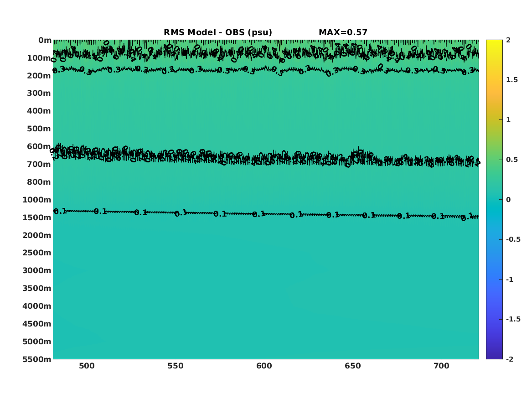Select the '4500m' depth tick label
Viewport: 532px width, 399px height.
[x=37, y=324]
